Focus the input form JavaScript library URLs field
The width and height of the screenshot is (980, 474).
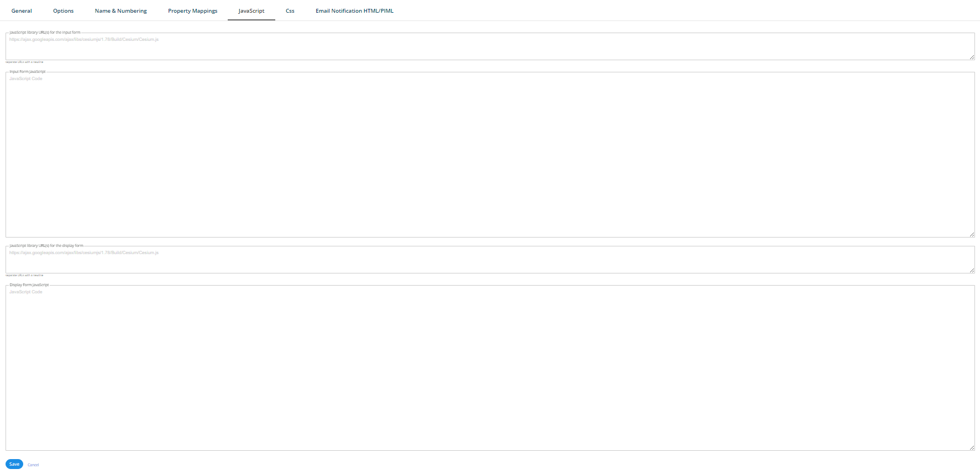pos(490,47)
